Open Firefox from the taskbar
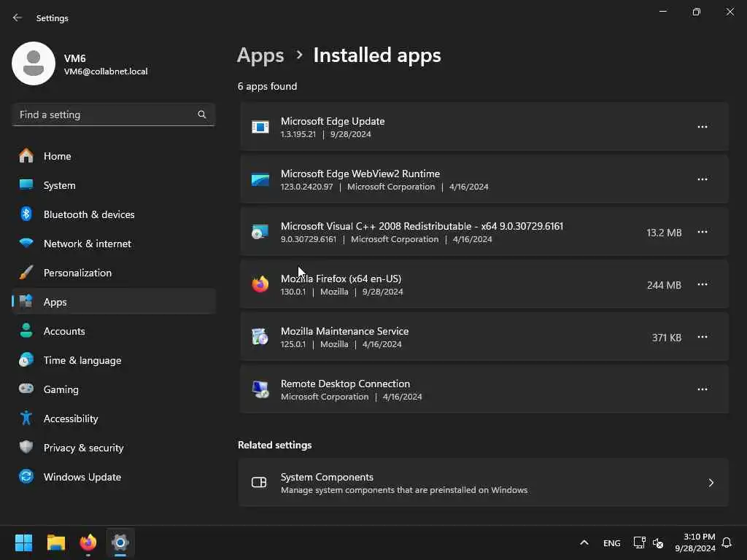747x560 pixels. coord(88,542)
